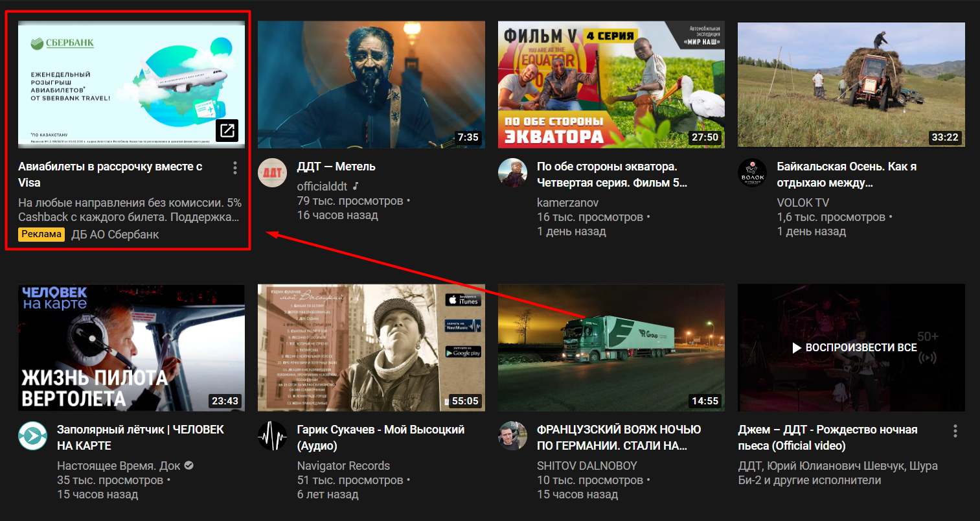
Task: Click the 23:43 duration badge
Action: click(x=225, y=400)
